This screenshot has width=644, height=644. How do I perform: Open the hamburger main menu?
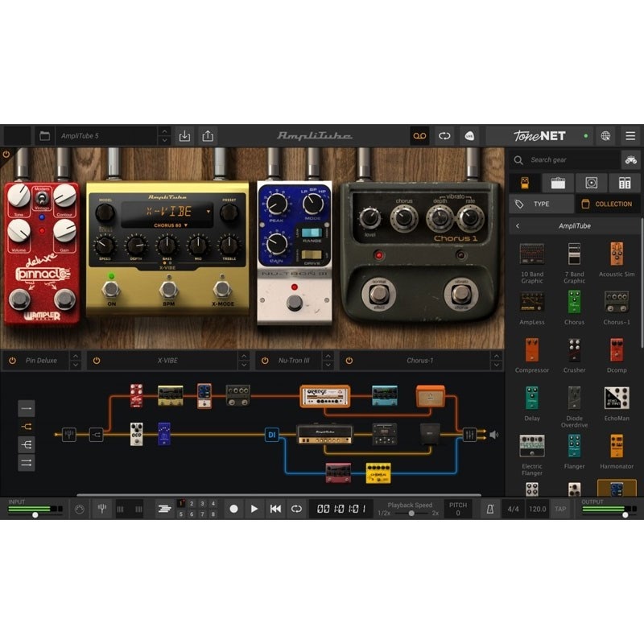[x=630, y=136]
